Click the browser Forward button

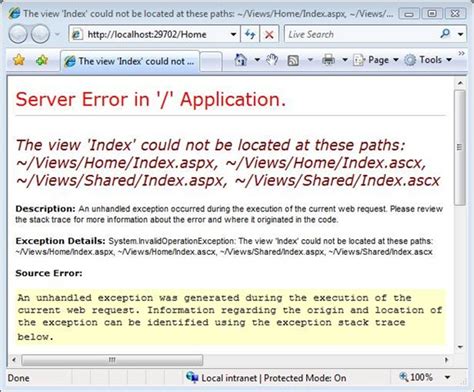coord(40,34)
